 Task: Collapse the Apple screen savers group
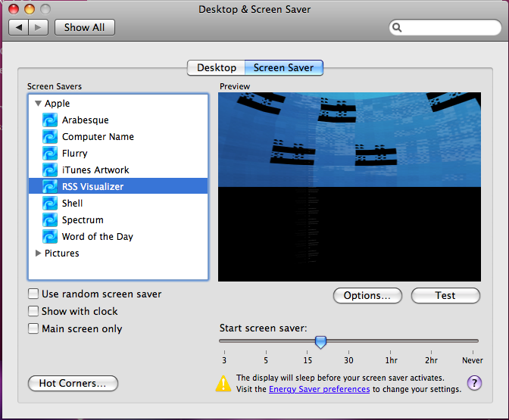[x=38, y=103]
